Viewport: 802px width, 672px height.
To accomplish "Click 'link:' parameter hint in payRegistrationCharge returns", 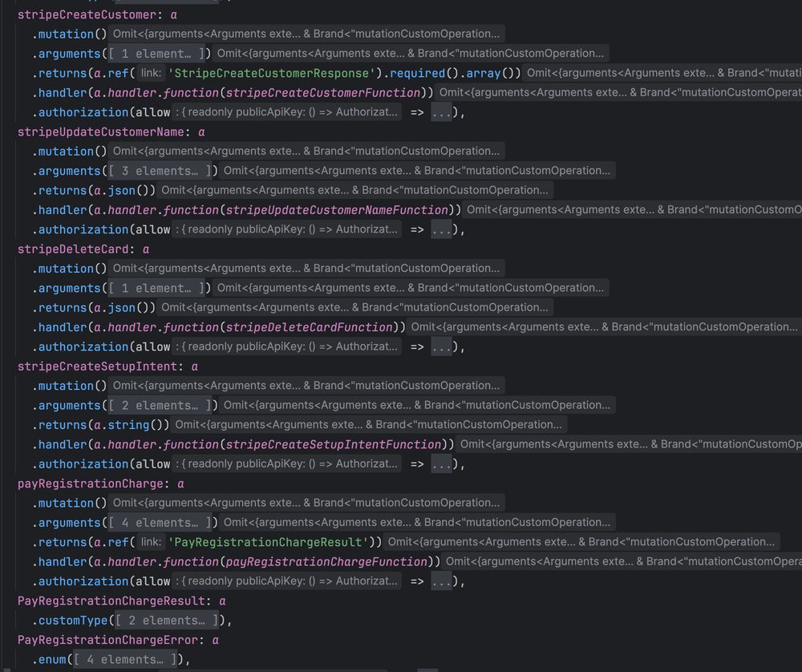I will [x=151, y=542].
